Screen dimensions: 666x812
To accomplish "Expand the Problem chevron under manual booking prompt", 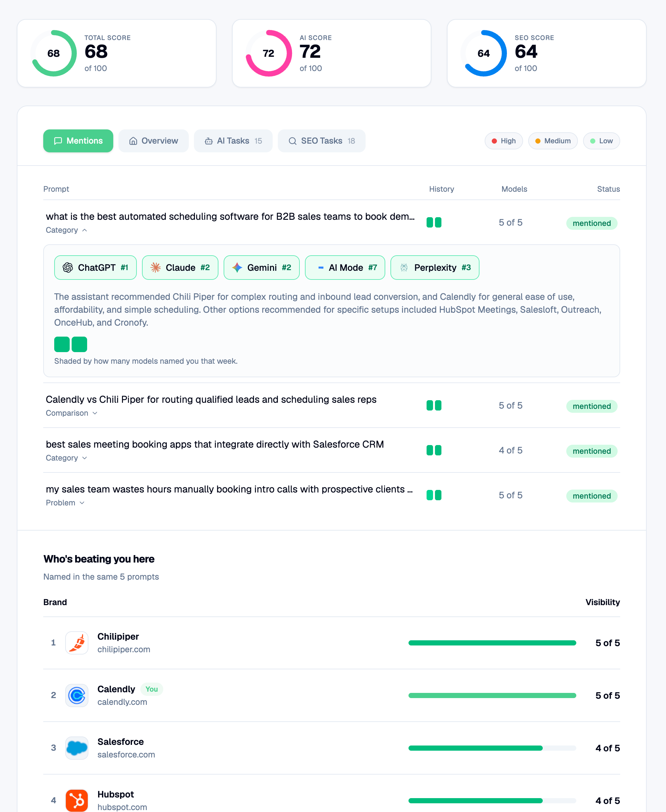I will [x=82, y=503].
